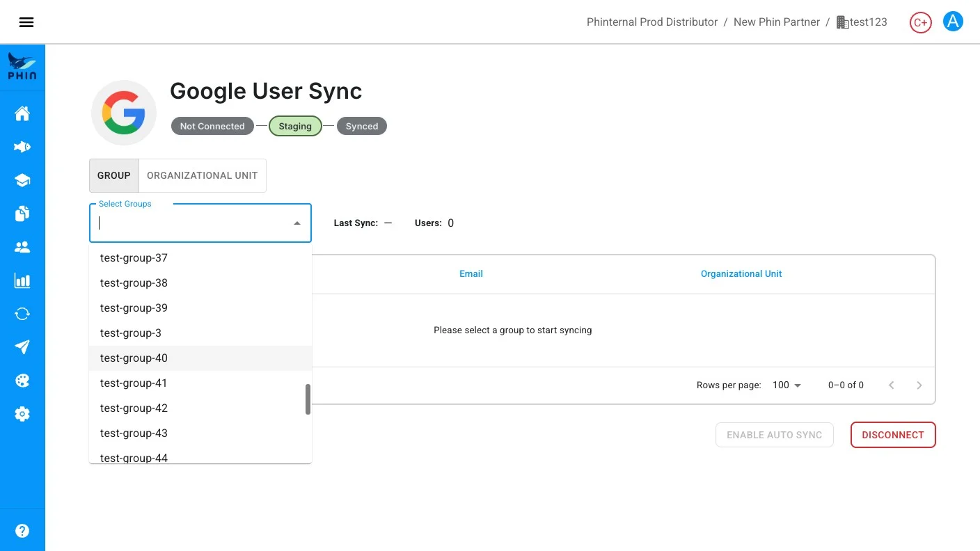Screen dimensions: 980x551
Task: Open the paper plane send icon
Action: pos(22,347)
